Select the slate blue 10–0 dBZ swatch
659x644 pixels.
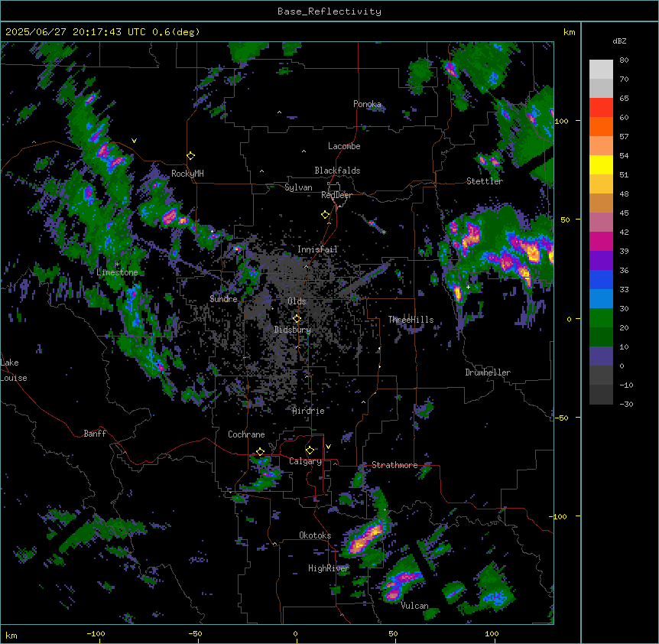601,356
